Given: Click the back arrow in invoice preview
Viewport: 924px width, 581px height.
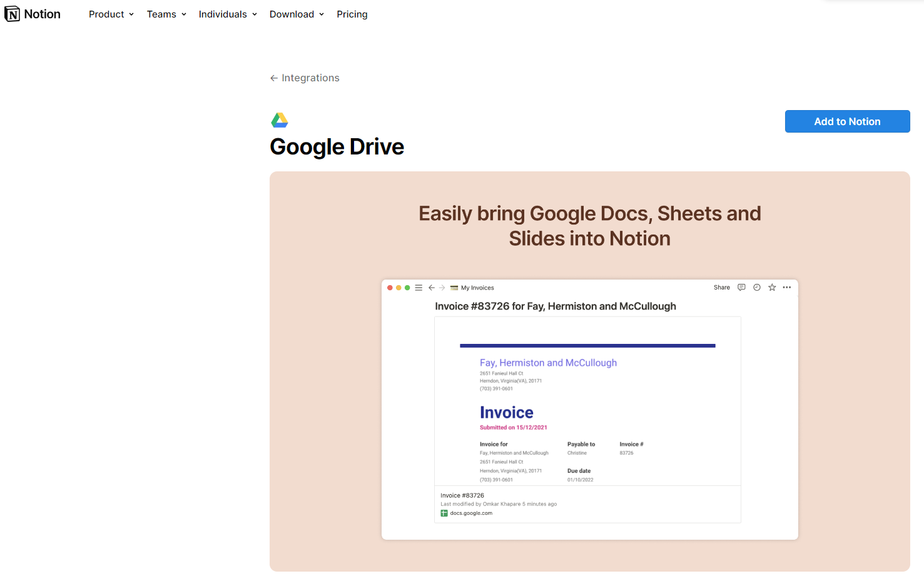Looking at the screenshot, I should coord(432,288).
